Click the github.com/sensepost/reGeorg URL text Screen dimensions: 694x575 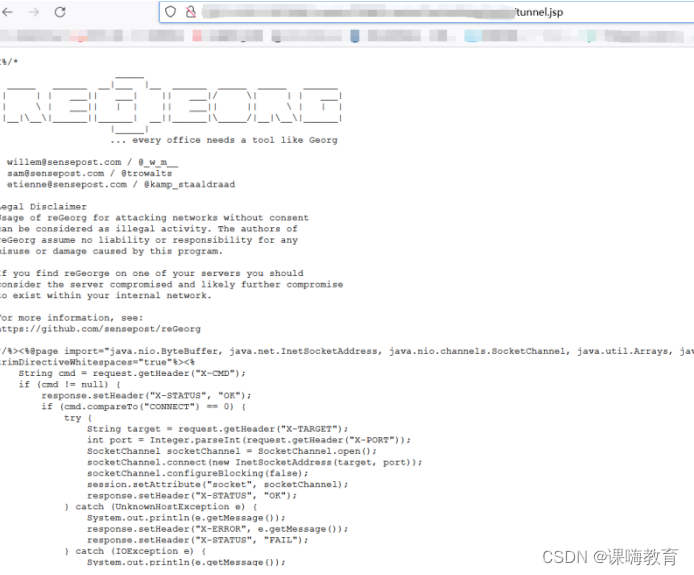tap(100, 329)
